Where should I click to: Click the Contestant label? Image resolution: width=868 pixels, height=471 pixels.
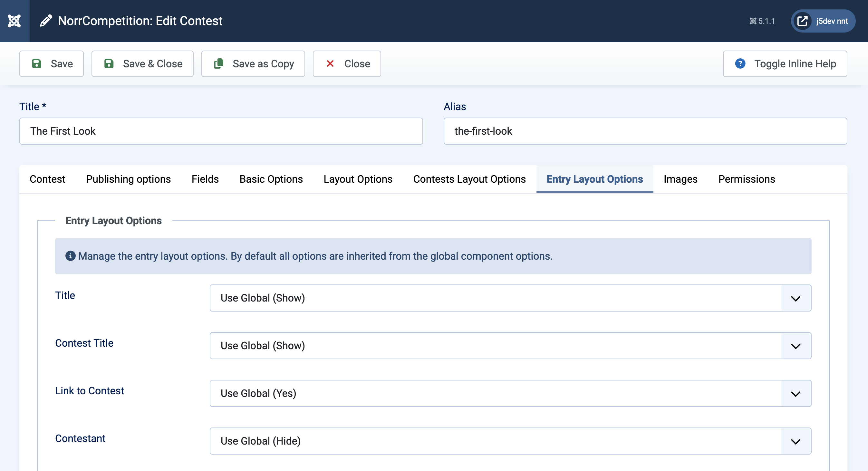click(80, 438)
